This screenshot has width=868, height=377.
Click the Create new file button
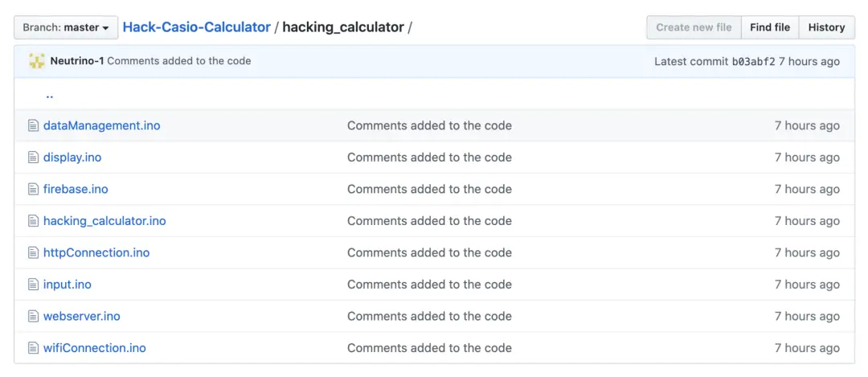coord(694,27)
